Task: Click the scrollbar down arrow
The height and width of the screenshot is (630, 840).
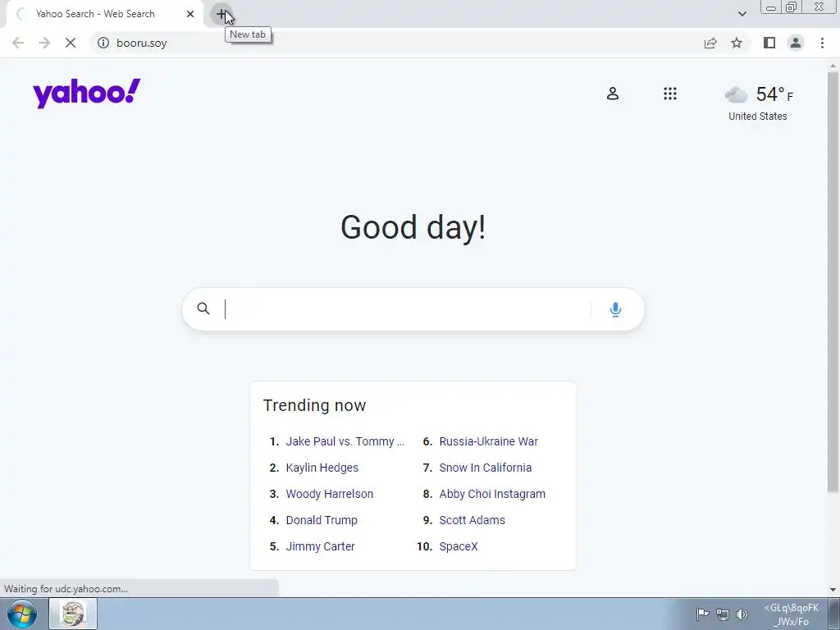Action: point(833,590)
